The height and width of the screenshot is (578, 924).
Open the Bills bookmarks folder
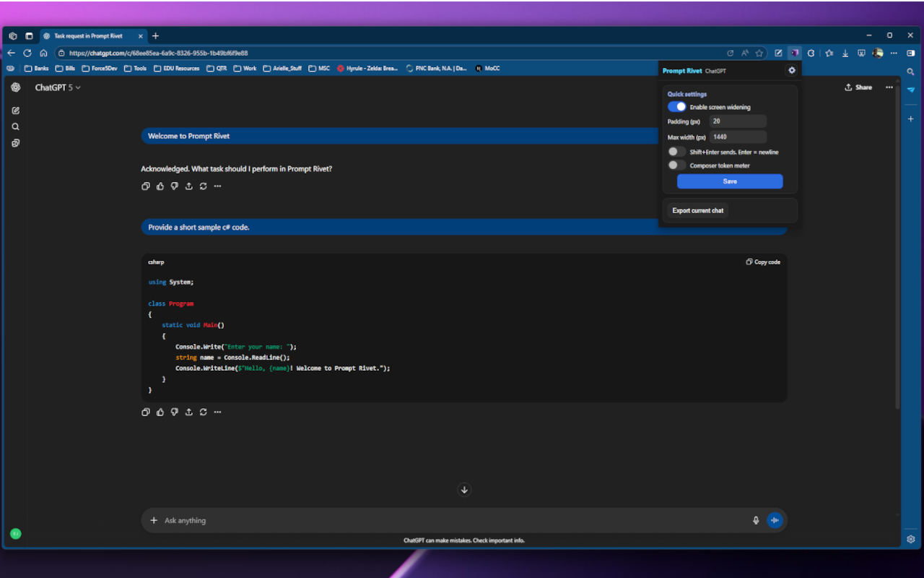[65, 69]
